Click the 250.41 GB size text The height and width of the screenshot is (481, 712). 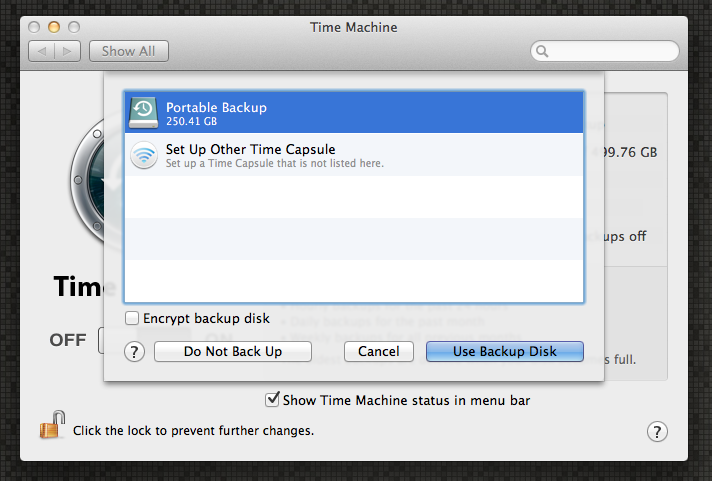tap(191, 122)
